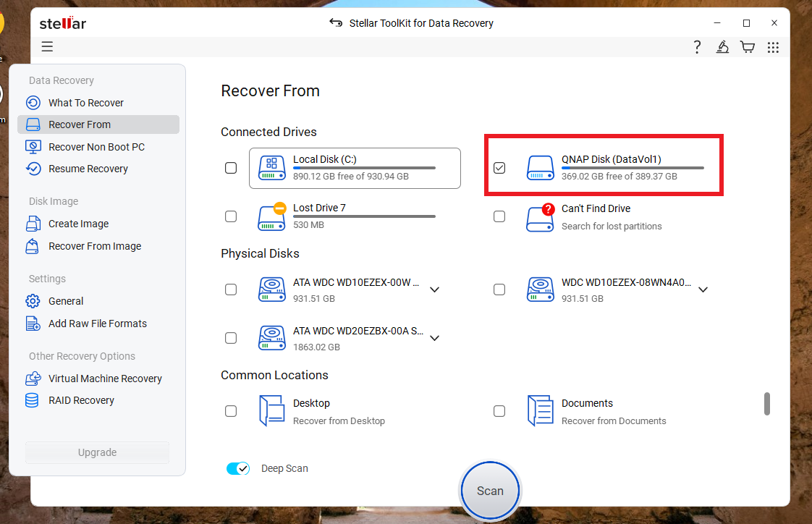Check the WDC WD10EZEX-08WN4A0 checkbox
The width and height of the screenshot is (812, 524).
499,290
